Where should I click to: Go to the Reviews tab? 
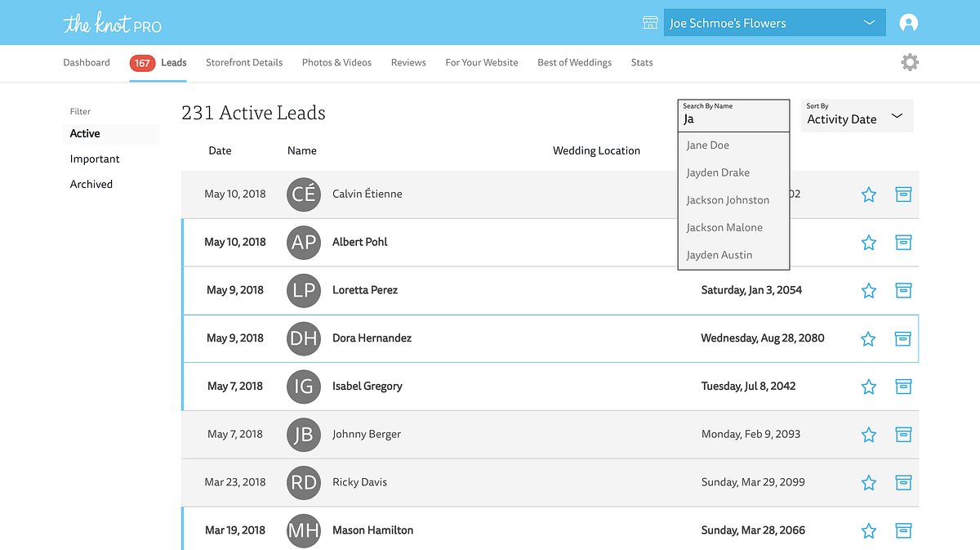[408, 62]
